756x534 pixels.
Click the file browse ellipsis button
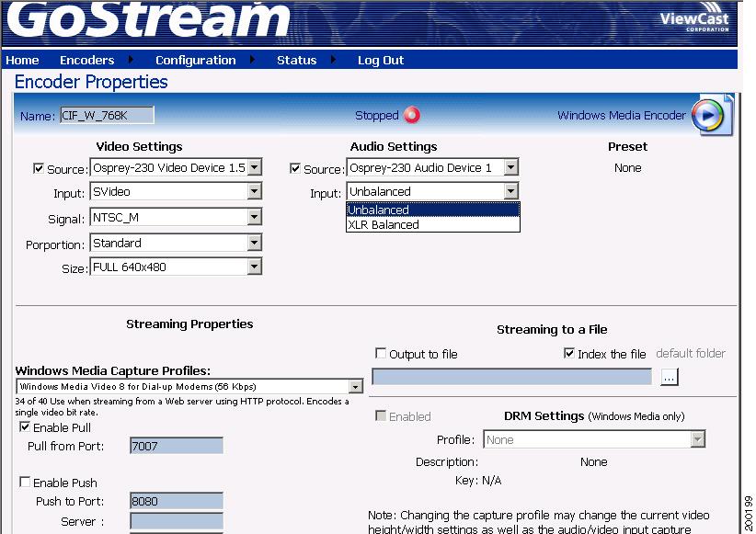click(x=669, y=377)
